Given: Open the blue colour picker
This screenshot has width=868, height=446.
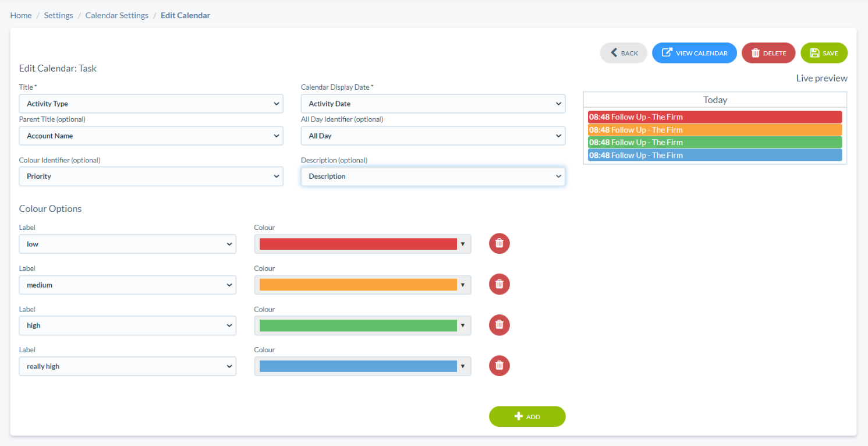Looking at the screenshot, I should (x=363, y=366).
